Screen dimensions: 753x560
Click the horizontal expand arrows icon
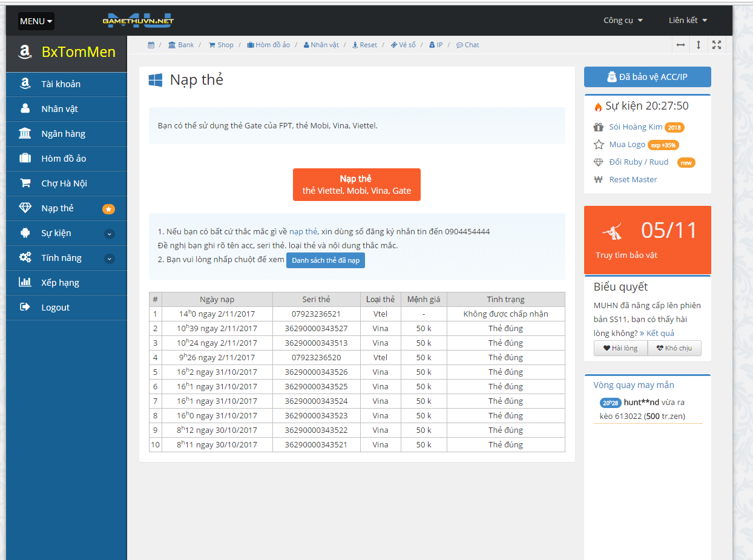(681, 45)
